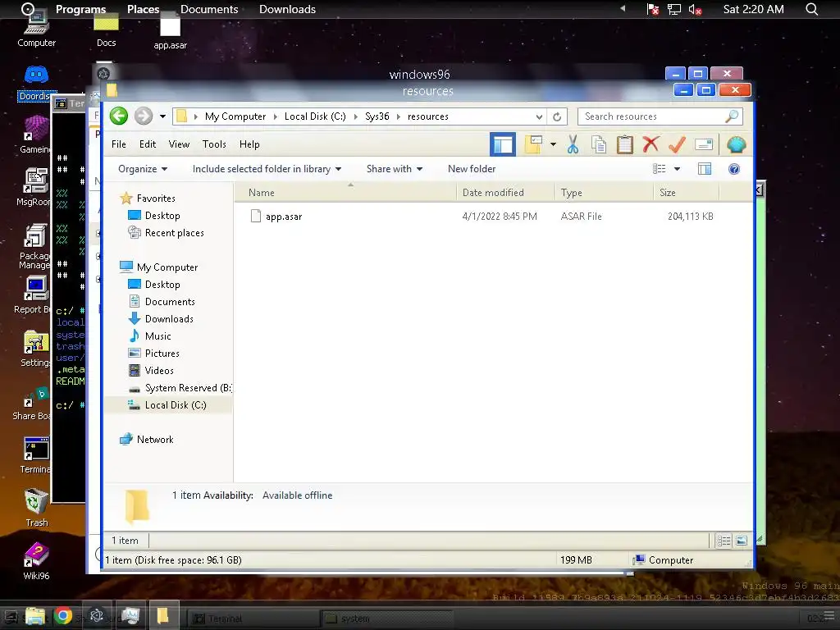The height and width of the screenshot is (630, 840).
Task: Sort by the Size column header
Action: click(x=686, y=192)
